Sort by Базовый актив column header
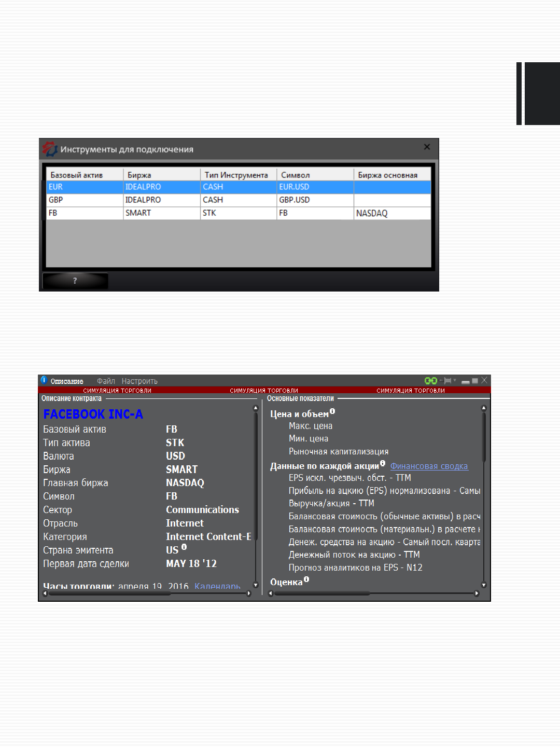Viewport: 560px width, 747px height. (85, 175)
